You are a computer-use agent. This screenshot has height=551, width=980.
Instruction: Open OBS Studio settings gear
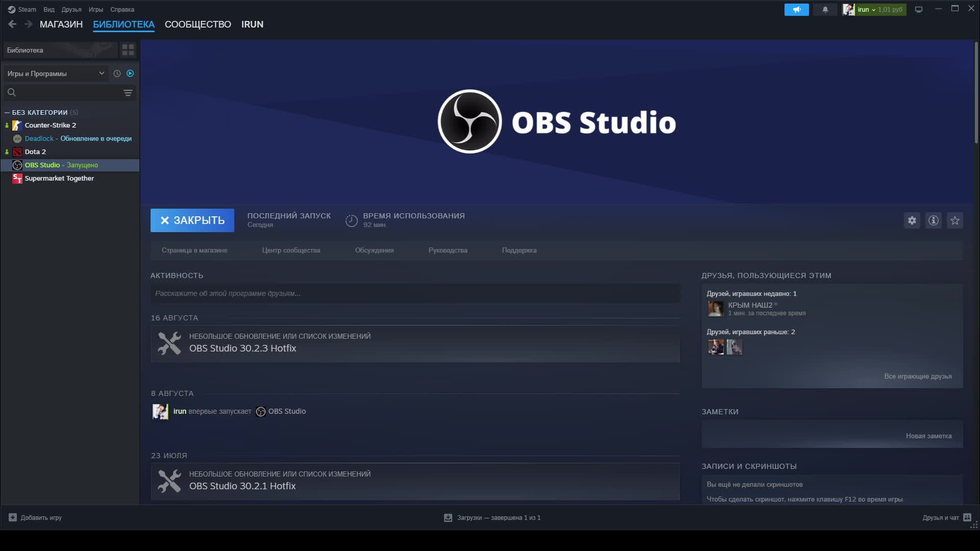912,220
